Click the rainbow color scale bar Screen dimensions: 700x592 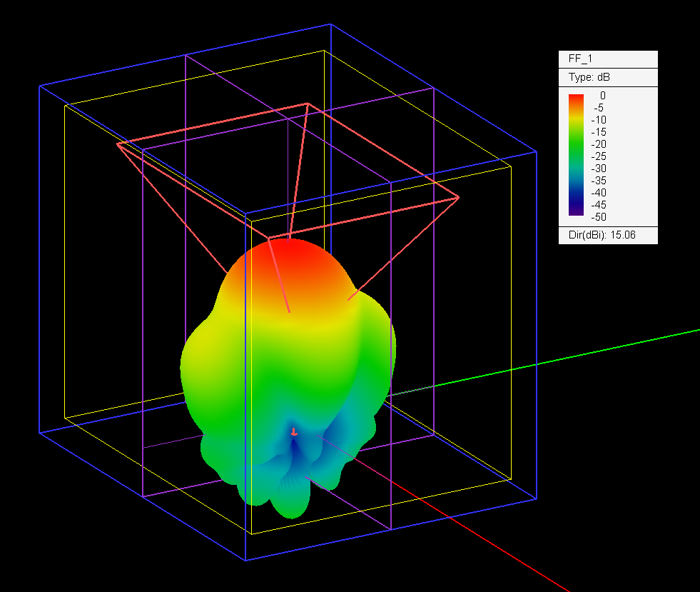[576, 154]
